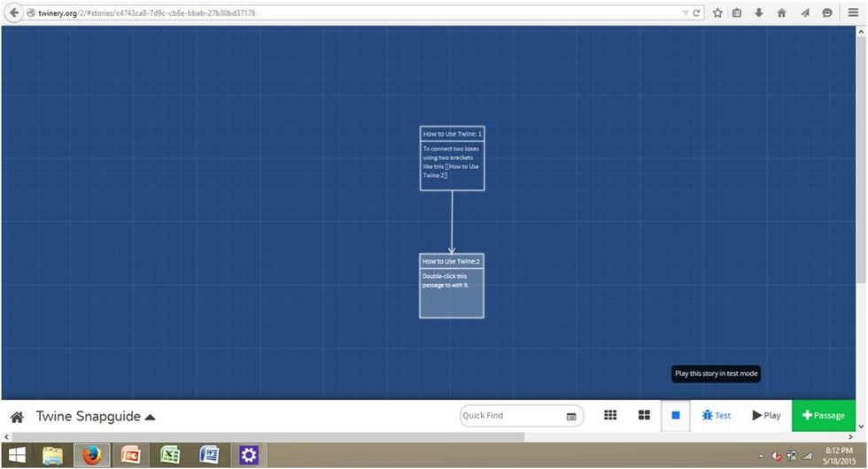Open PowerPoint from the taskbar

coord(131,455)
